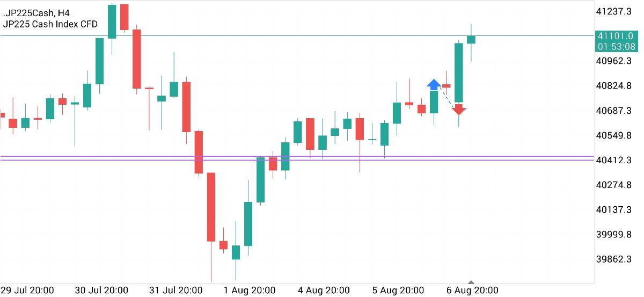644x297 pixels.
Task: Click the red sell arrow marker
Action: coord(458,110)
